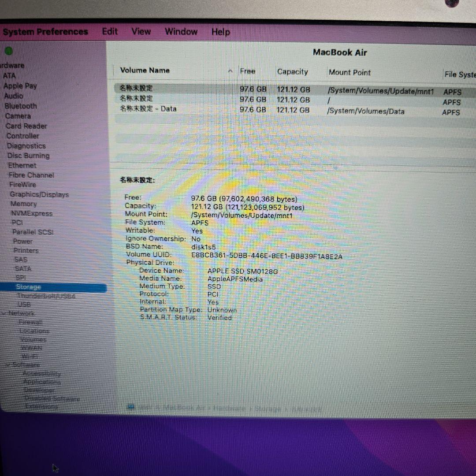Click the green traffic-light window button

[x=9, y=50]
